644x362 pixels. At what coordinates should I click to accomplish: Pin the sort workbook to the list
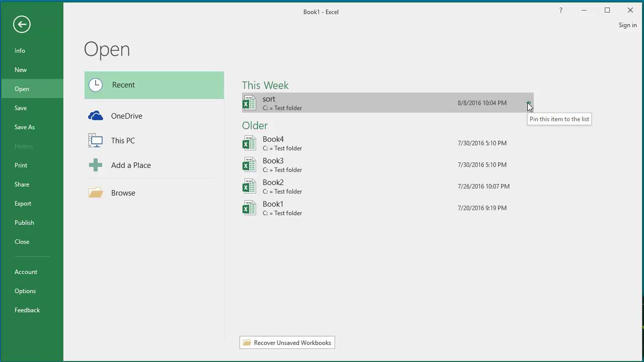pos(529,103)
